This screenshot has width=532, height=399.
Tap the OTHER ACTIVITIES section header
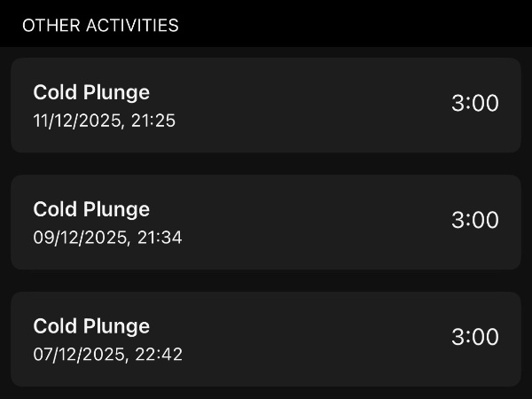coord(100,26)
